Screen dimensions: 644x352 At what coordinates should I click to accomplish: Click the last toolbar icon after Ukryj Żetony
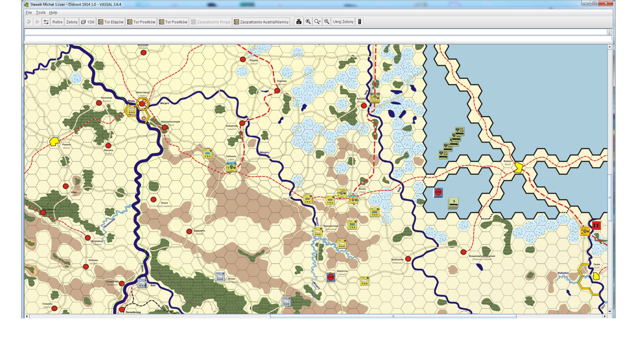[x=360, y=22]
